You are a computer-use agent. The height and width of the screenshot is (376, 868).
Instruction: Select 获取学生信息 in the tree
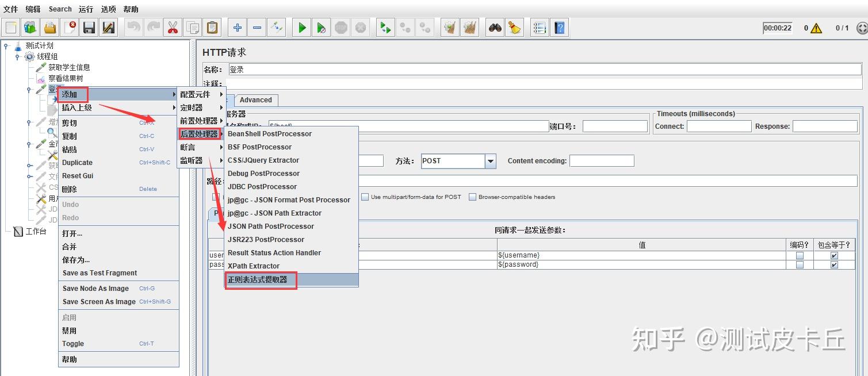pyautogui.click(x=69, y=68)
